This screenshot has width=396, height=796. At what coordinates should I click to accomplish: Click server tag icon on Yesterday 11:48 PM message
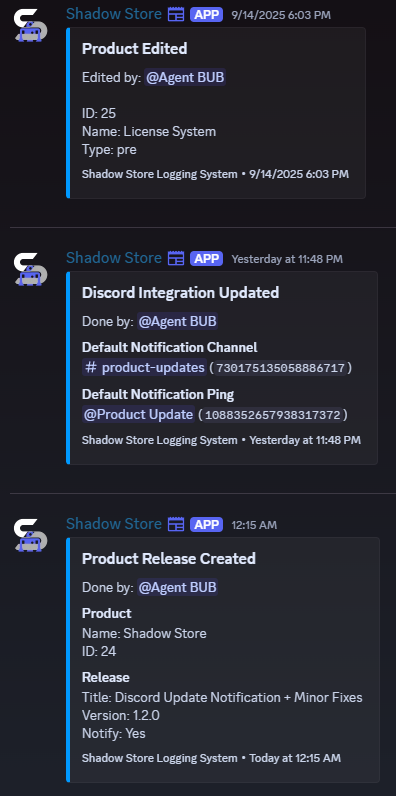click(x=176, y=258)
